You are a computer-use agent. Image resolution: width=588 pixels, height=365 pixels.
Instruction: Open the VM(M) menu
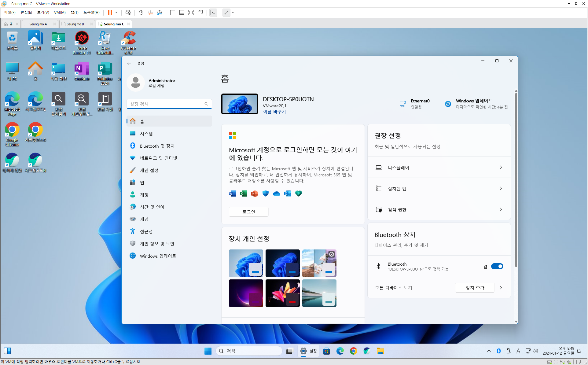(x=60, y=13)
